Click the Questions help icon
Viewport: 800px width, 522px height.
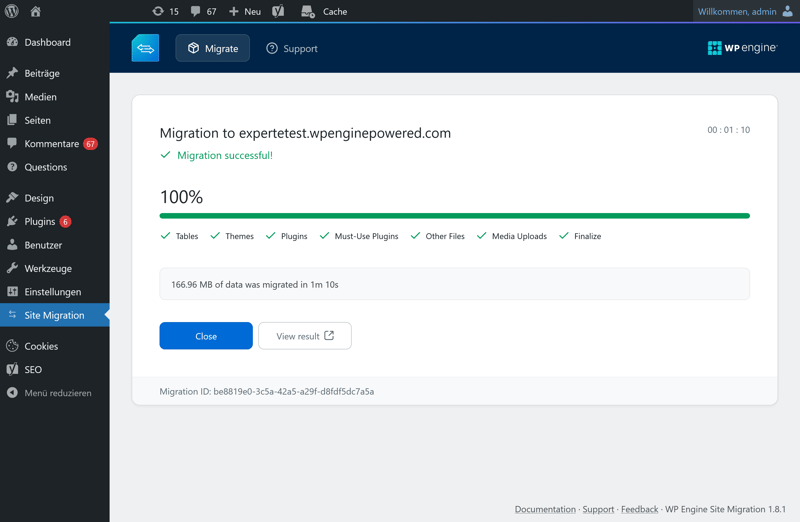pos(12,167)
